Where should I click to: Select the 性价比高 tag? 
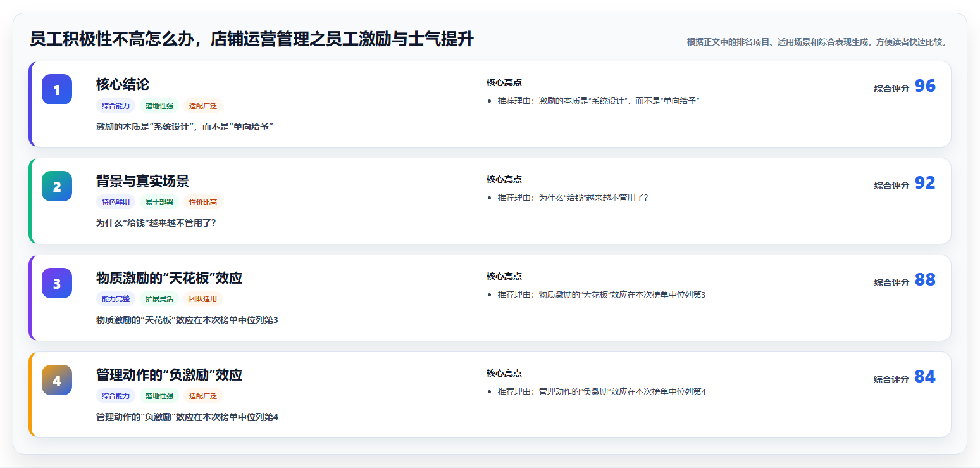point(203,203)
